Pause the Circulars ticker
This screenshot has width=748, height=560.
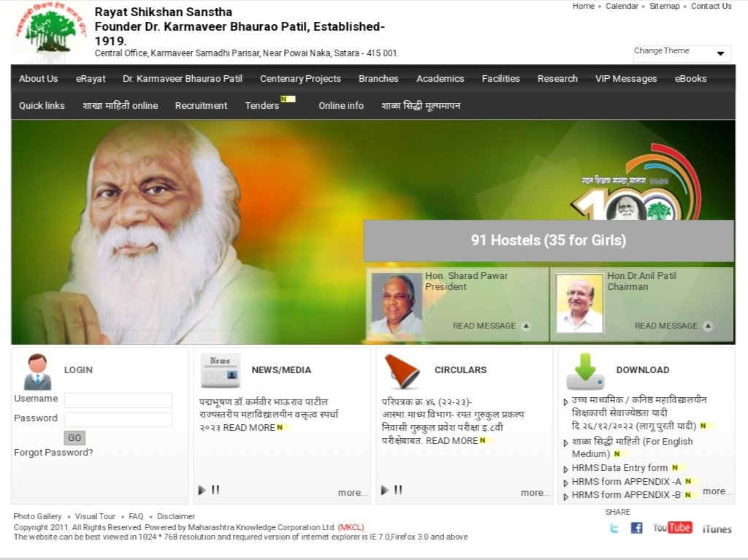398,491
